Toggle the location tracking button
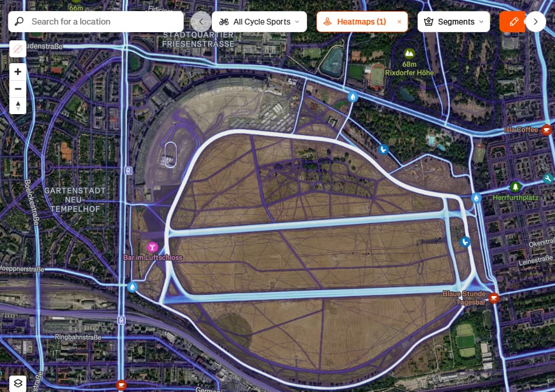Image resolution: width=555 pixels, height=392 pixels. click(x=18, y=49)
